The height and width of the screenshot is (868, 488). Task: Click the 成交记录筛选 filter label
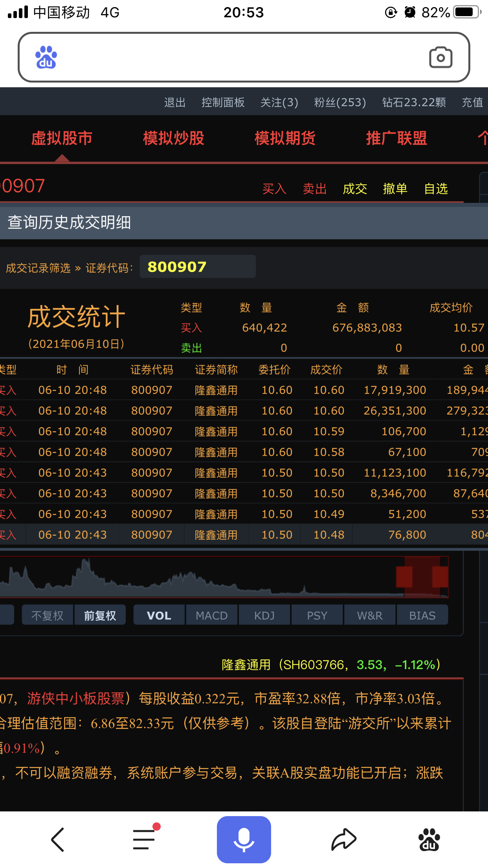pos(38,268)
